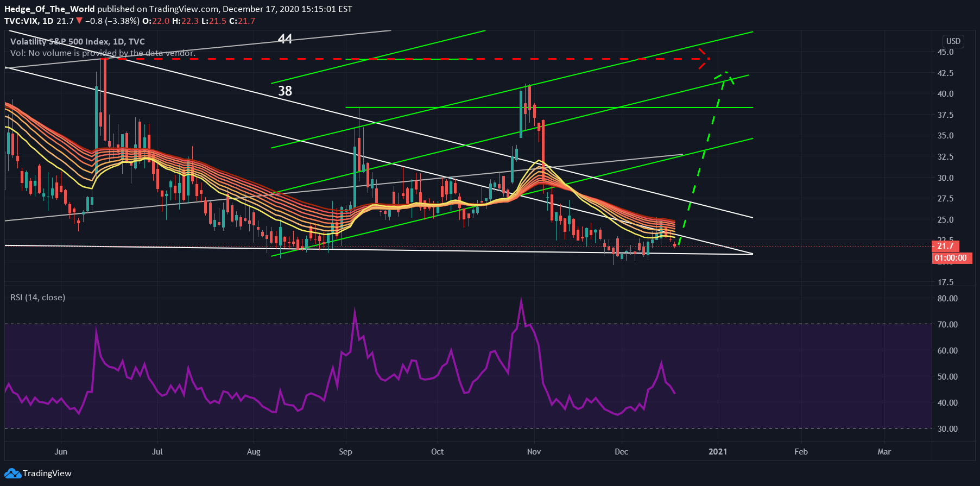Click the 27.5 price axis label
The height and width of the screenshot is (486, 980).
945,199
